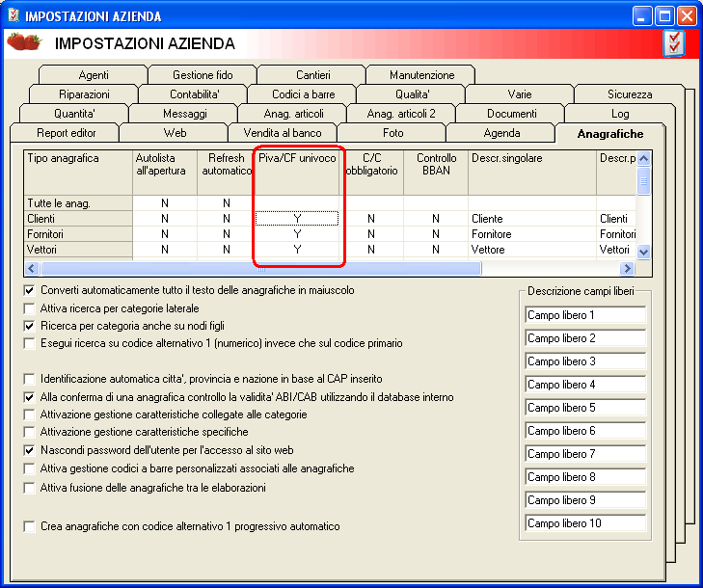The image size is (703, 588).
Task: Switch to the Messaggi tab
Action: (184, 114)
